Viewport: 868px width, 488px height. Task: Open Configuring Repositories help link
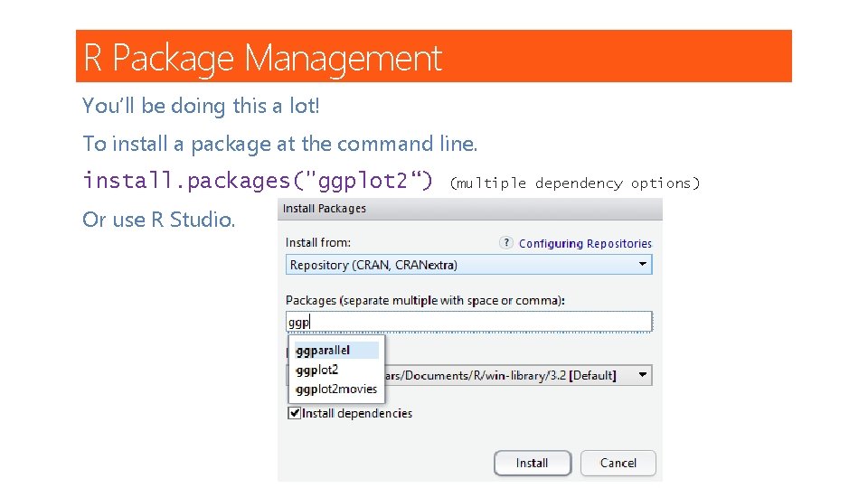(585, 244)
